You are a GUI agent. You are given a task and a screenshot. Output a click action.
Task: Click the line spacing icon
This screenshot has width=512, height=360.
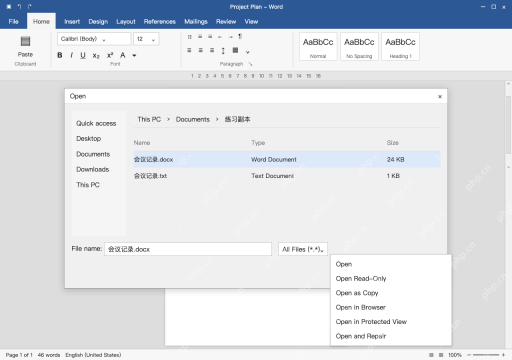pos(223,51)
